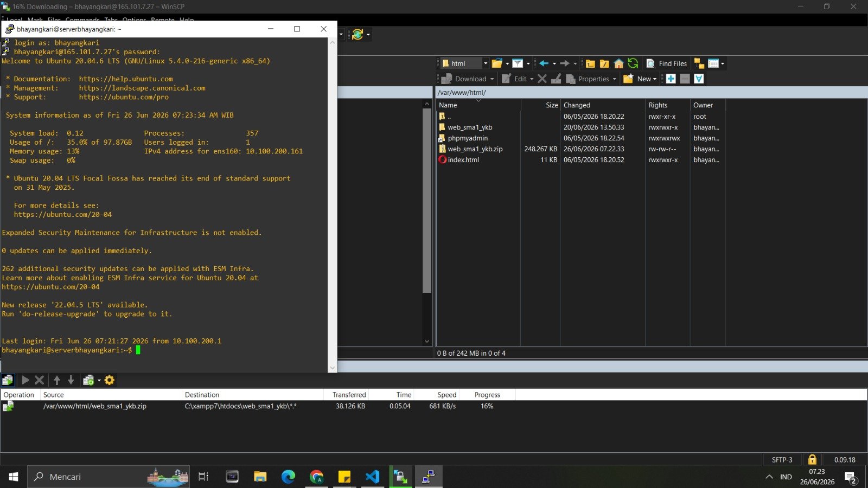Click the Open Directory folder icon
868x488 pixels.
pos(497,63)
